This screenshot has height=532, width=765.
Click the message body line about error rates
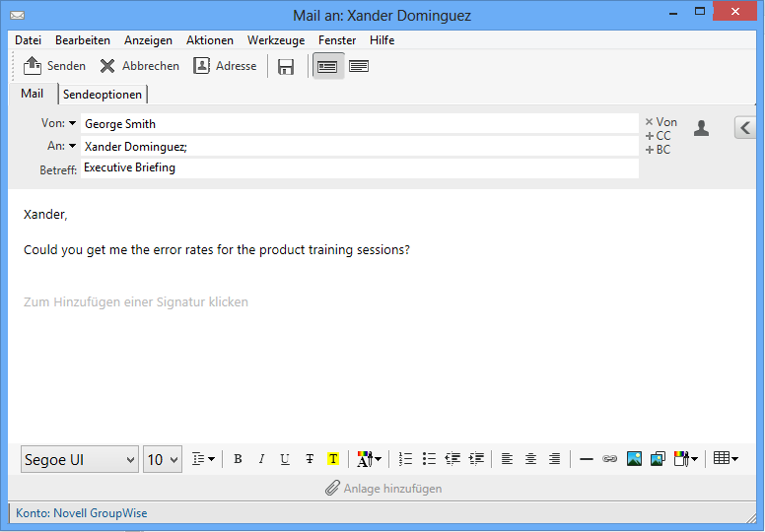coord(217,250)
